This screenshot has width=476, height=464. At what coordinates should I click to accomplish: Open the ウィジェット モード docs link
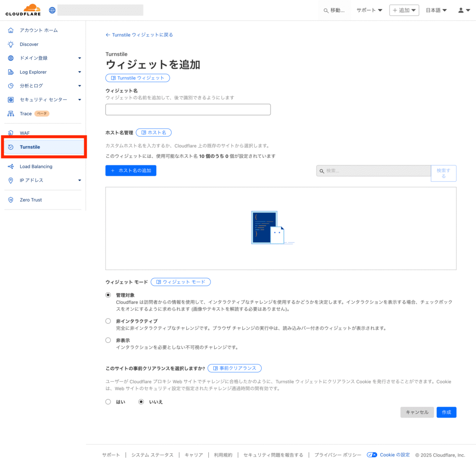pyautogui.click(x=181, y=282)
